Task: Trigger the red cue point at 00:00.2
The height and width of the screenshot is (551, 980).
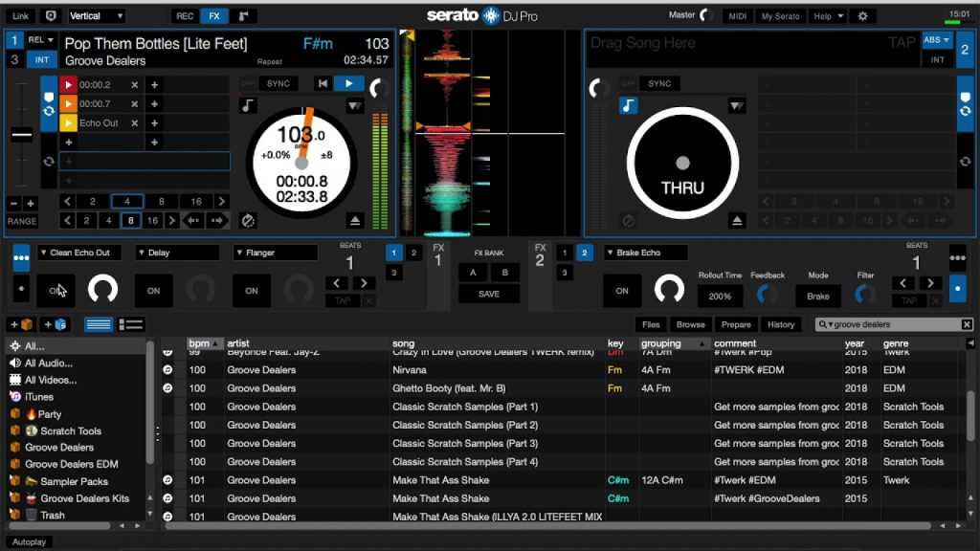Action: tap(68, 84)
